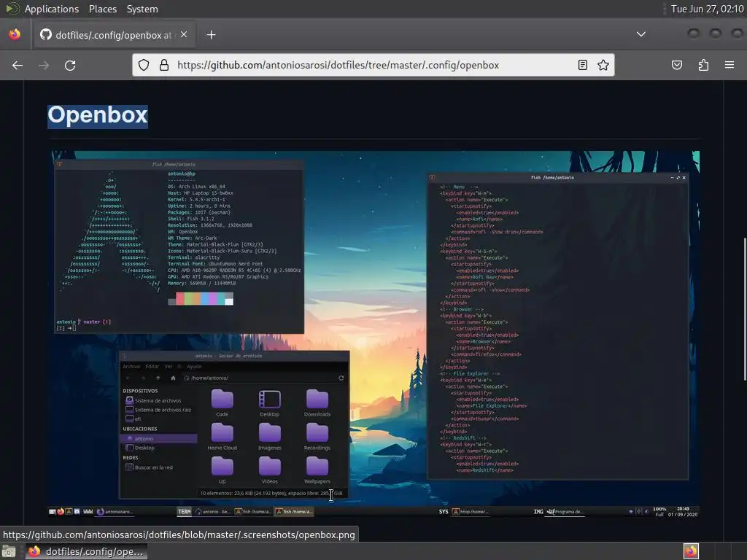Click the show desktop icon in bottom panel
Viewport: 747px width, 560px height.
click(x=8, y=551)
